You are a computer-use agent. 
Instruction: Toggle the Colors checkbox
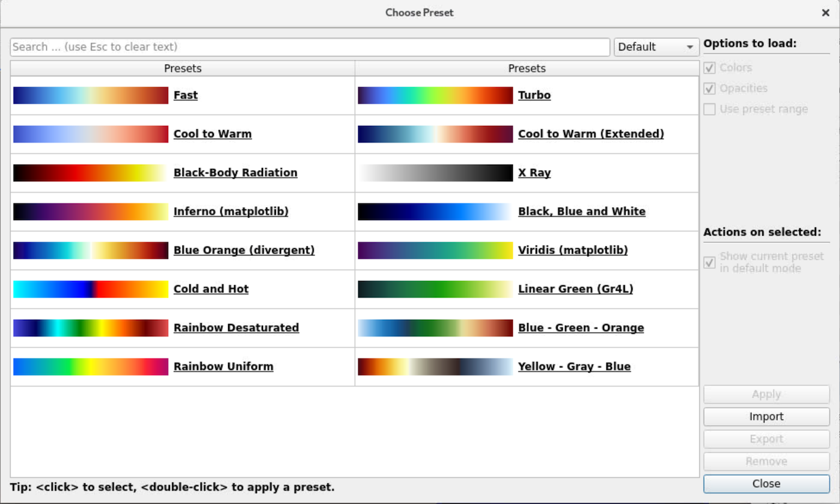pyautogui.click(x=709, y=68)
